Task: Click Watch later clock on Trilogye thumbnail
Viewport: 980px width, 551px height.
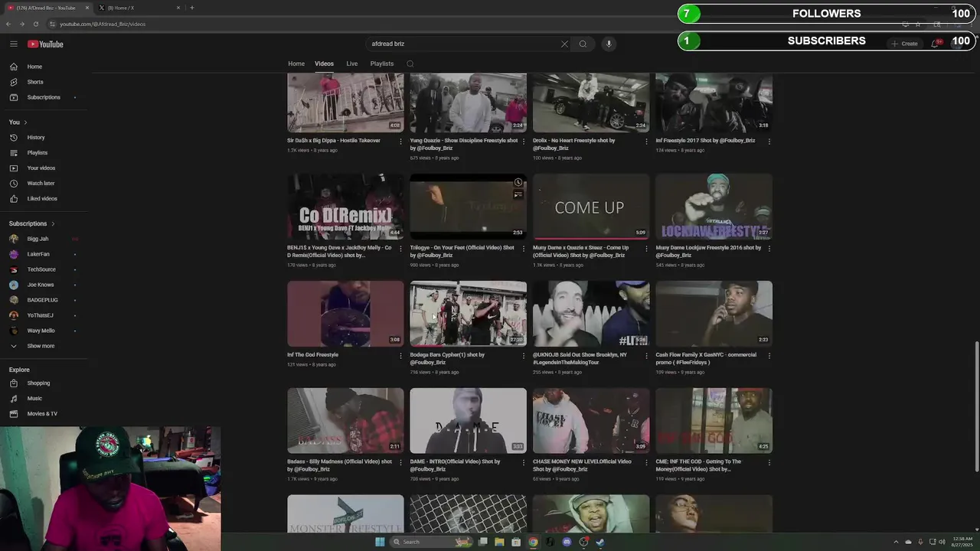Action: pos(518,182)
